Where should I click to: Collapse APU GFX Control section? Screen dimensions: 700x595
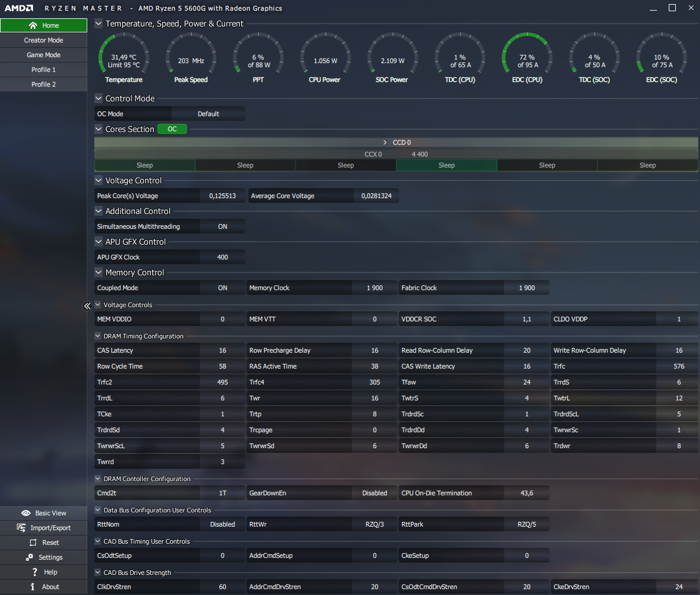[98, 242]
